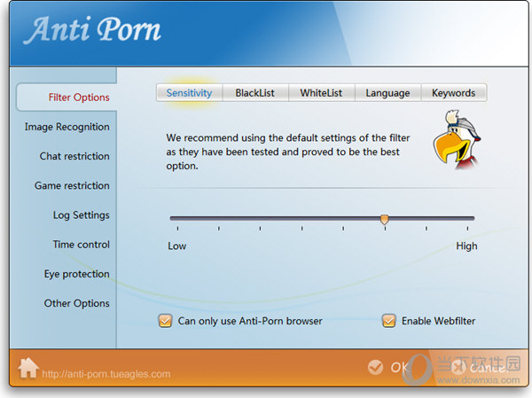
Task: Toggle 'Can only use Anti-Porn browser' checkbox
Action: pos(165,321)
